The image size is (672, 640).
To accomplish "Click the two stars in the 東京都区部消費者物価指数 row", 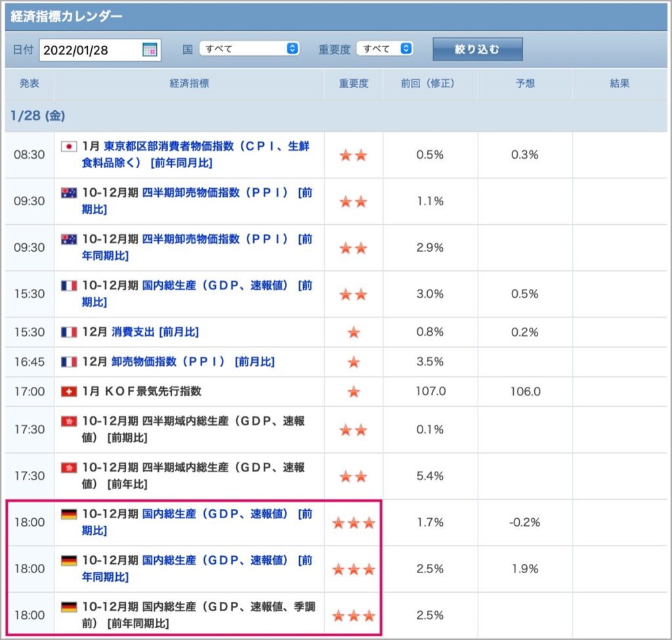I will point(354,155).
